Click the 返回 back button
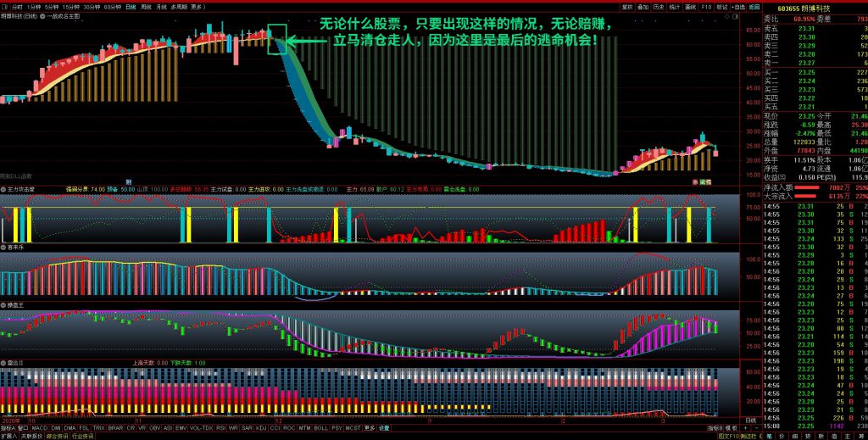The height and width of the screenshot is (440, 868). coord(754,6)
